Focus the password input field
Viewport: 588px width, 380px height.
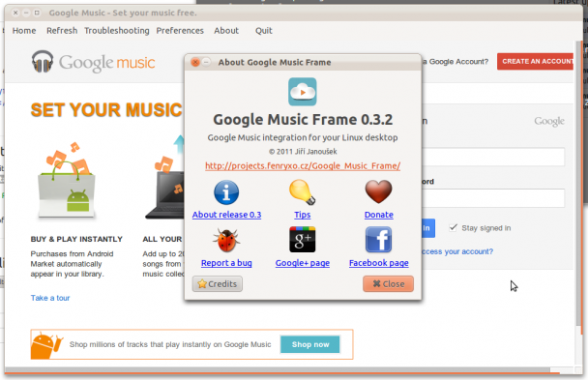493,198
